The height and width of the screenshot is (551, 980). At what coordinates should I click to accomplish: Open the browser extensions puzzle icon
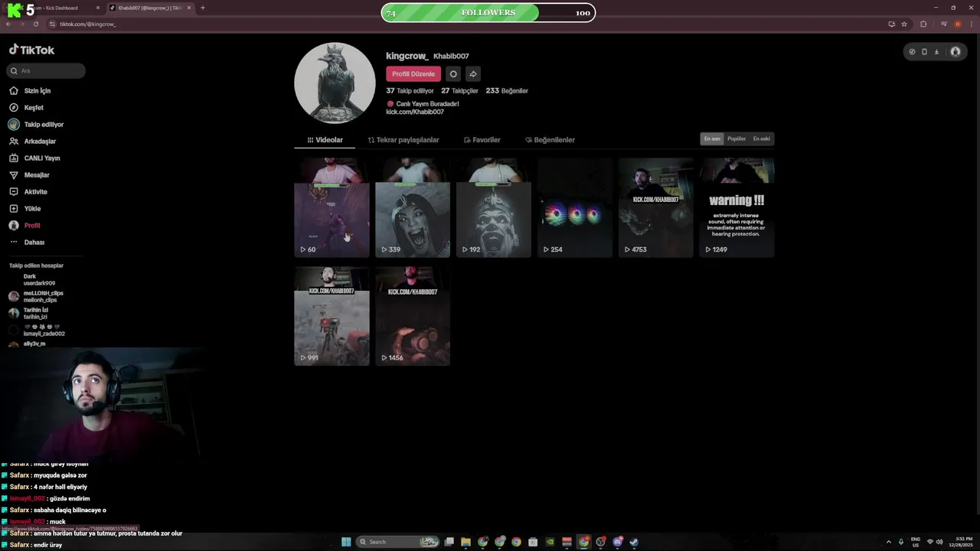coord(923,24)
